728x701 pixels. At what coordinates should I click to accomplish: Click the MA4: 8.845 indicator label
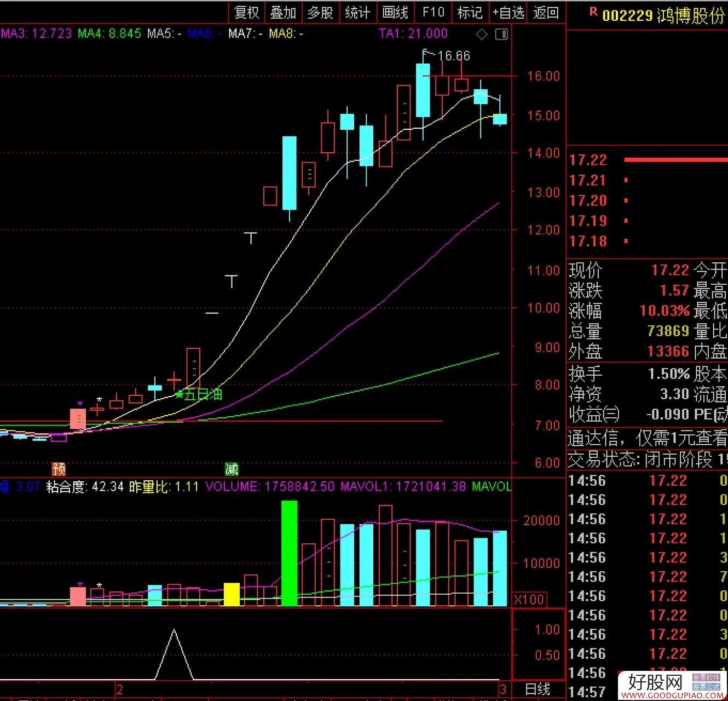point(109,33)
